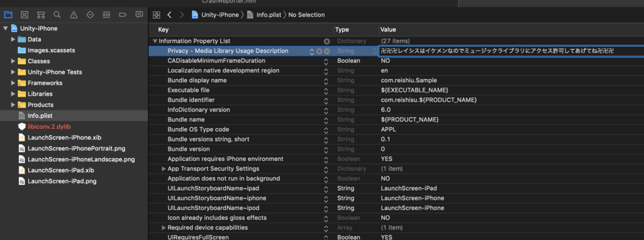
Task: Click the Value column header
Action: tap(388, 30)
